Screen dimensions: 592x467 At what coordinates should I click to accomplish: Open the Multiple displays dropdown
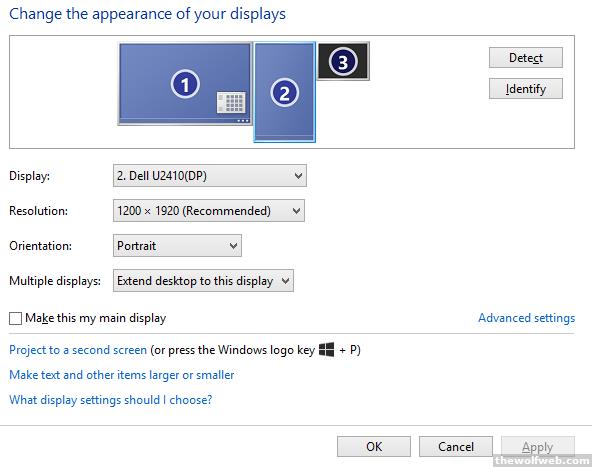click(x=203, y=281)
